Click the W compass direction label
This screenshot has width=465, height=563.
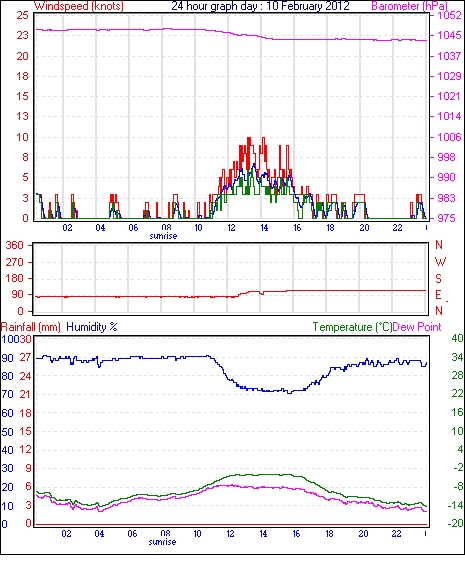tap(440, 262)
